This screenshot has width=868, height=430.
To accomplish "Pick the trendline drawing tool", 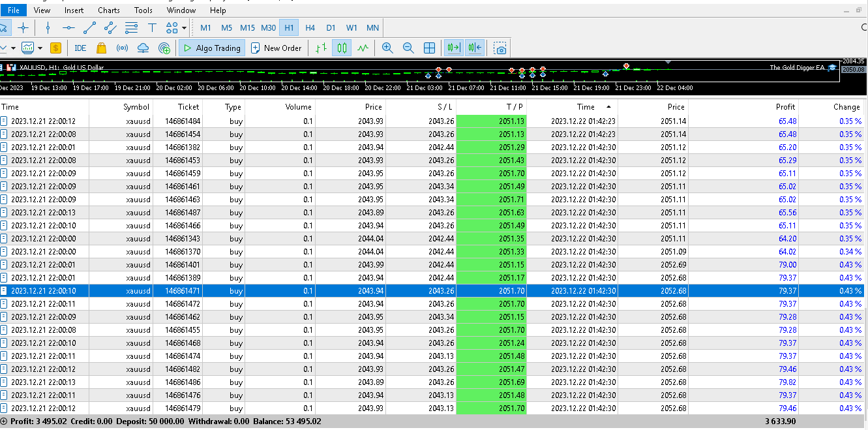I will coord(90,27).
